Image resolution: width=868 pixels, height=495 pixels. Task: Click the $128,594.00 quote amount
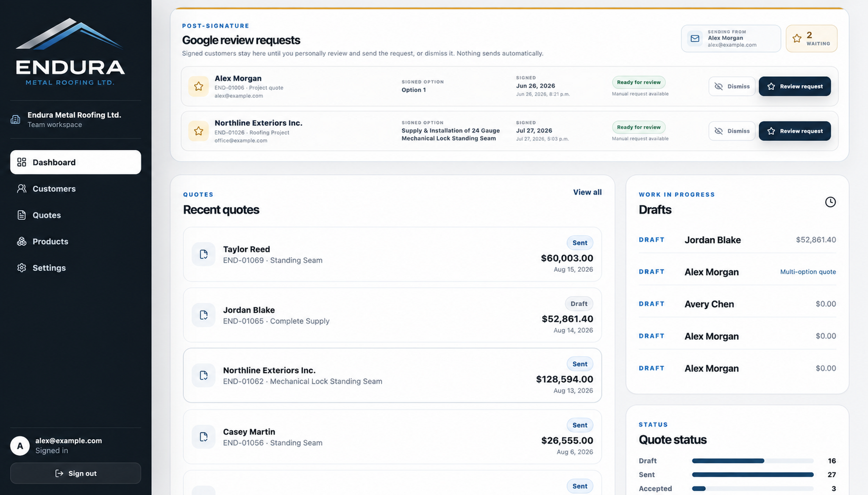click(565, 379)
